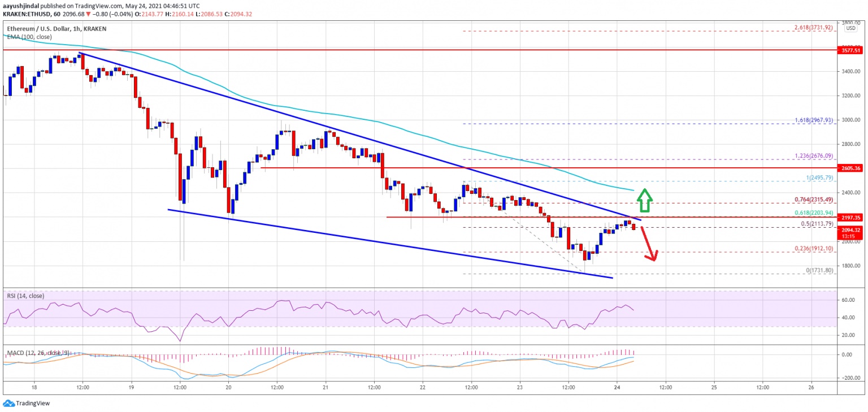
Task: Select the 0.236(1912.10) Fibonacci label
Action: click(x=813, y=248)
